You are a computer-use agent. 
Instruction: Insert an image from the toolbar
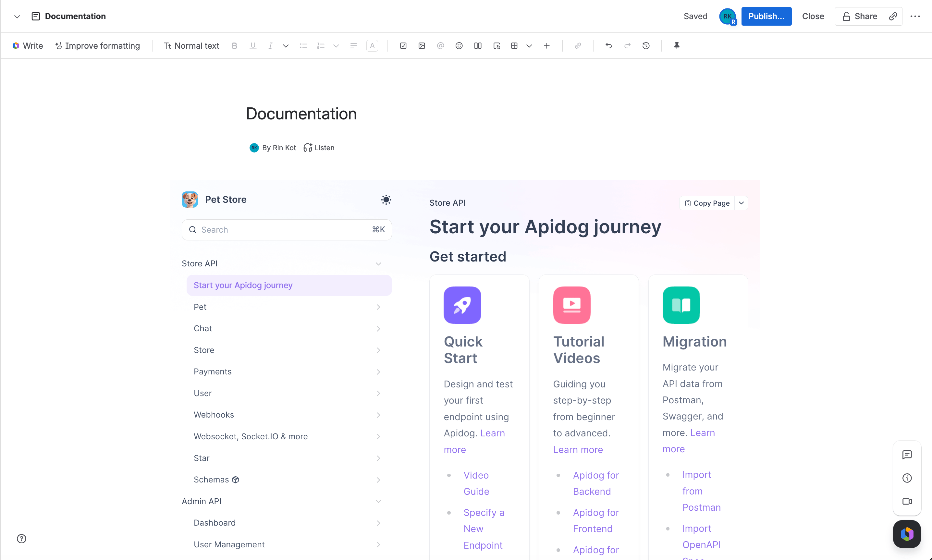422,46
